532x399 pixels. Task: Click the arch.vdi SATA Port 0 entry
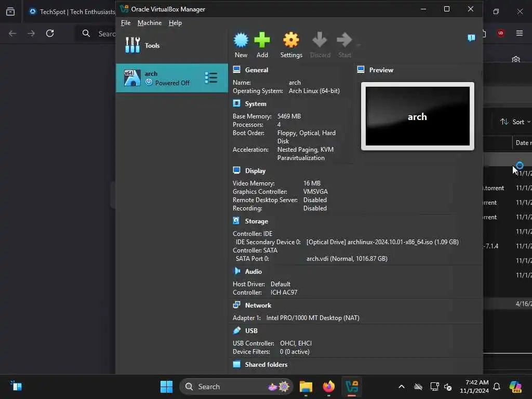pyautogui.click(x=347, y=259)
